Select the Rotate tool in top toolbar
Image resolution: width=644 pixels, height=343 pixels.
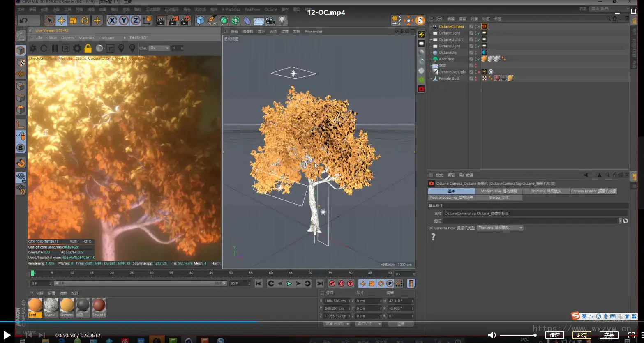point(85,21)
